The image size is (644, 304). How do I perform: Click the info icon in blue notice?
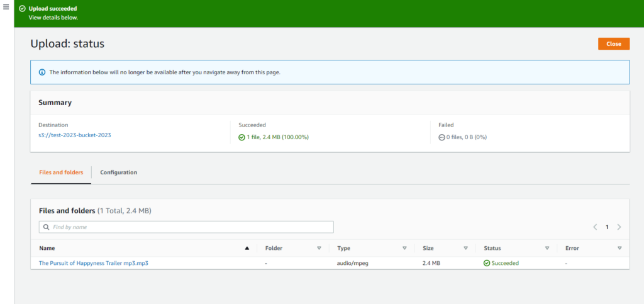[42, 72]
